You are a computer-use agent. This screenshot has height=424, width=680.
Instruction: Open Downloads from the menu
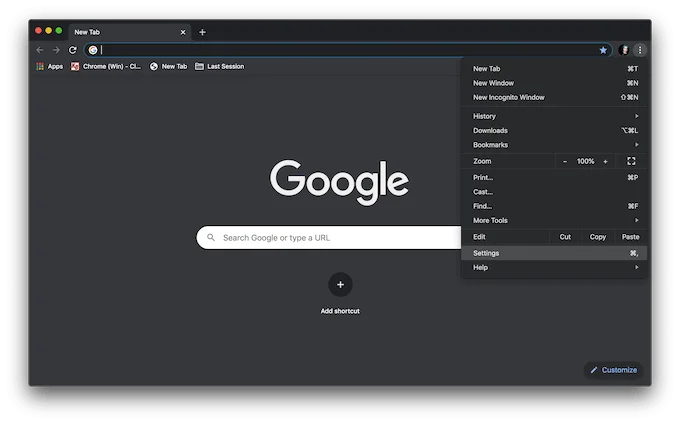(x=554, y=130)
